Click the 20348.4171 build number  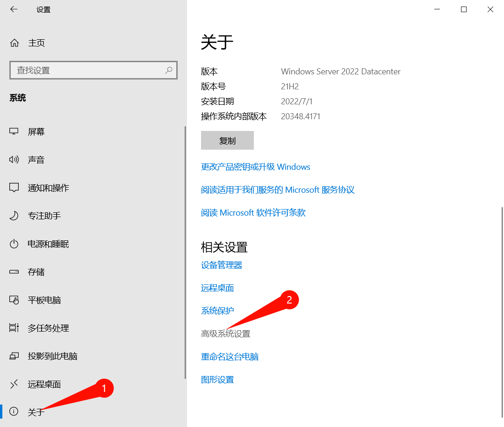coord(301,116)
